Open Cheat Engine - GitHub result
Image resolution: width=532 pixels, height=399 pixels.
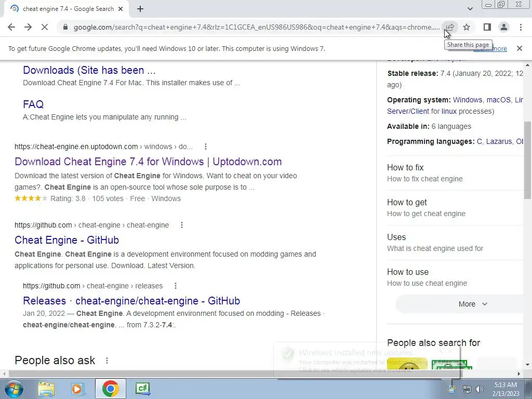click(67, 240)
